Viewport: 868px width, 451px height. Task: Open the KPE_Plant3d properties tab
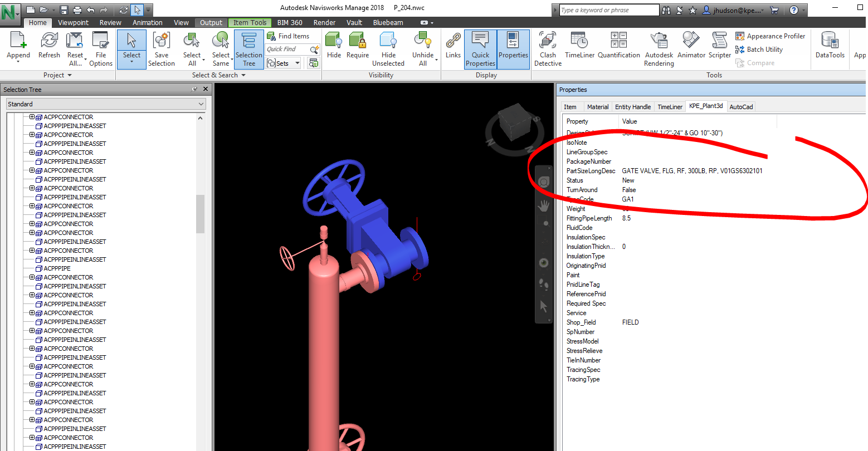tap(706, 106)
